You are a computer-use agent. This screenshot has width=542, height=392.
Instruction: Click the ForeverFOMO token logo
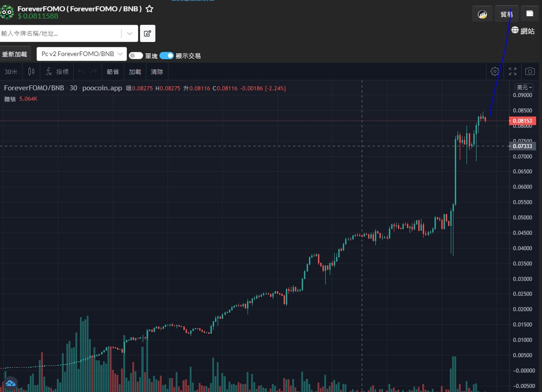(x=6, y=12)
